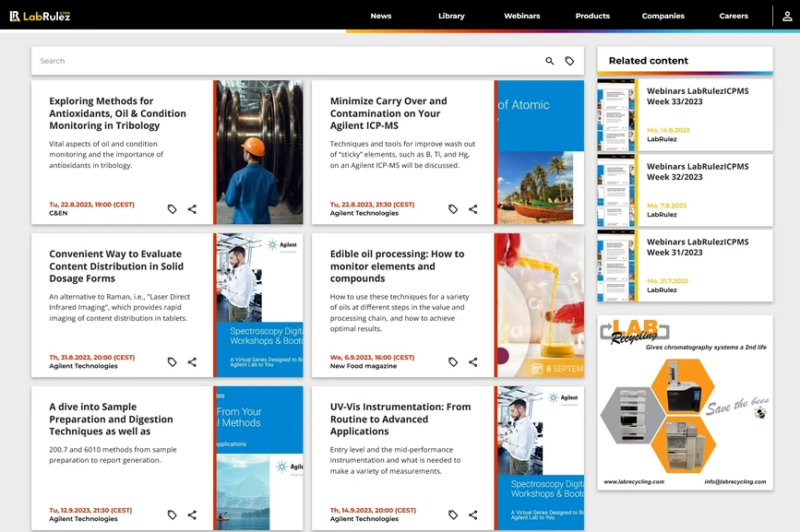
Task: Open Minimize Carry Over and Contamination title
Action: 388,113
